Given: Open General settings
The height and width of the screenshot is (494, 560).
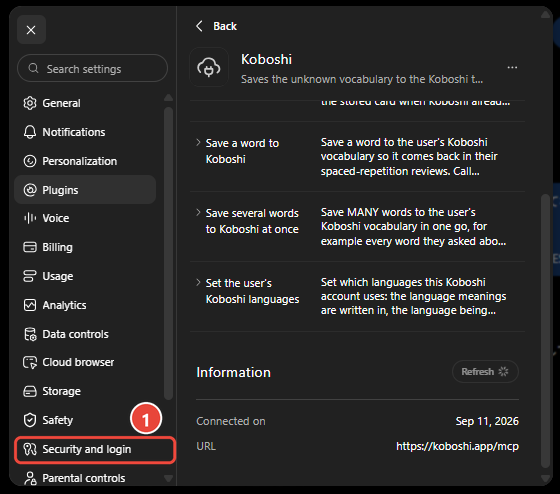Looking at the screenshot, I should coord(85,103).
